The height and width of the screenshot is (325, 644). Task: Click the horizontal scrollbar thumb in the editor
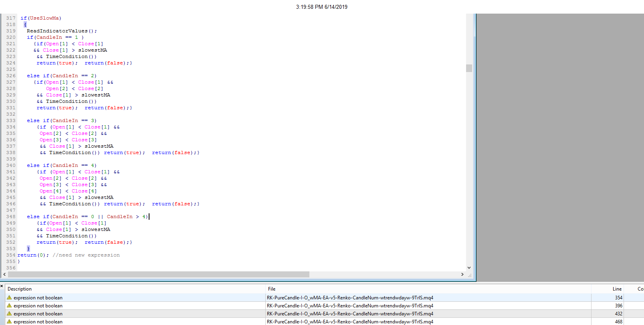coord(159,275)
